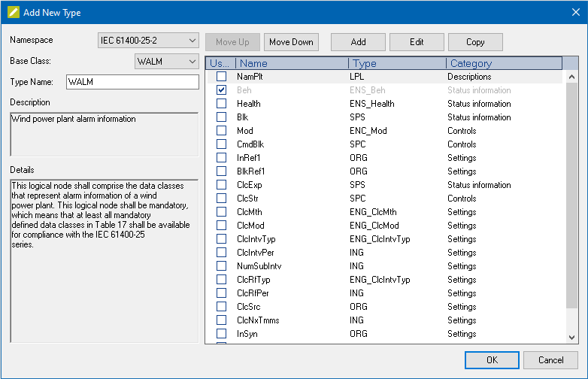This screenshot has height=379, width=588.
Task: Check the Blk row checkbox
Action: pyautogui.click(x=222, y=117)
